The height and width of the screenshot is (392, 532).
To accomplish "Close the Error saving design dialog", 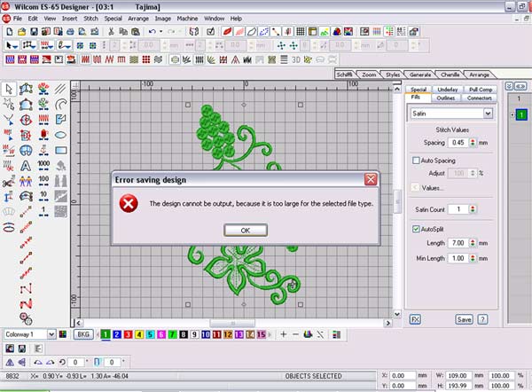I will 371,179.
